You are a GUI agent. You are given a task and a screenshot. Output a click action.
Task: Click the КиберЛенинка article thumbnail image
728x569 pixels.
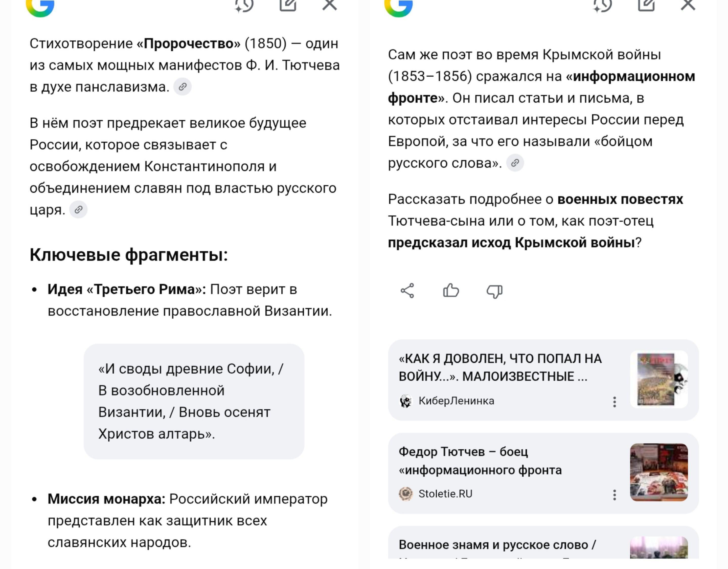pos(659,380)
